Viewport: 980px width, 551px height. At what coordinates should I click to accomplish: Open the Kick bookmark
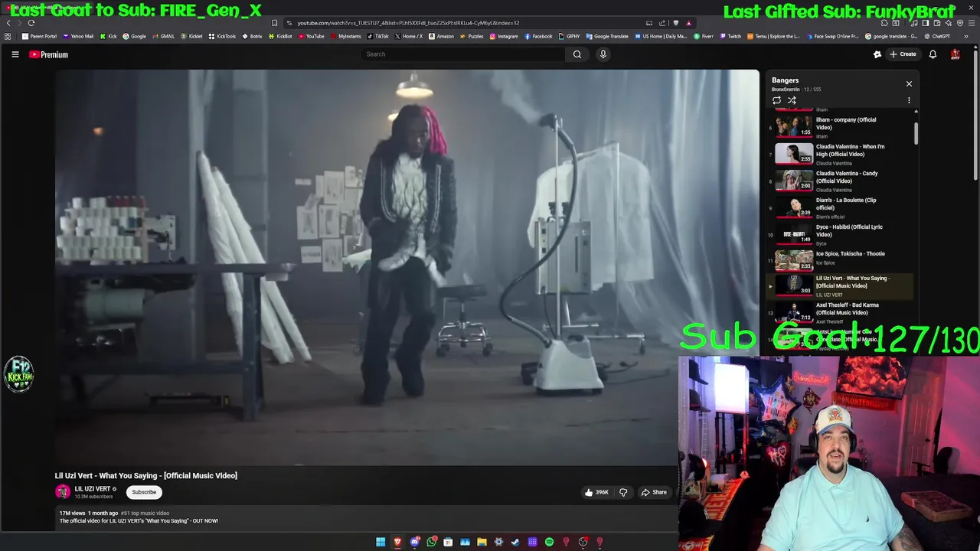coord(109,36)
